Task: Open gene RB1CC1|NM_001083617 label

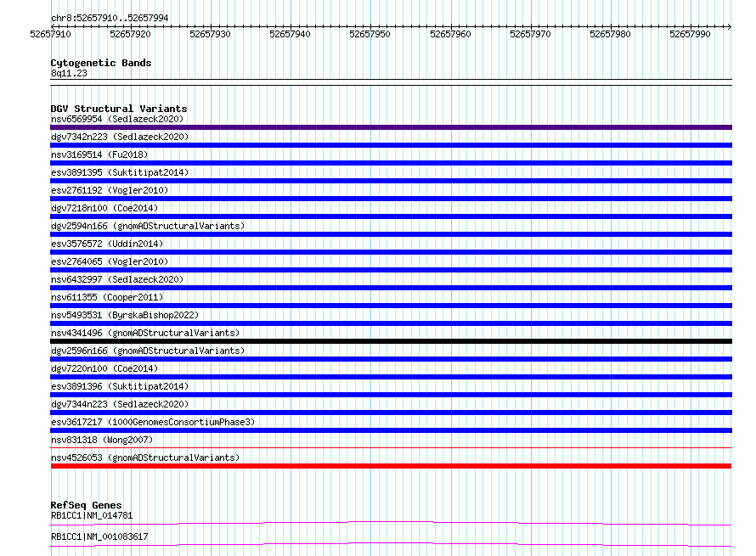Action: coord(99,536)
